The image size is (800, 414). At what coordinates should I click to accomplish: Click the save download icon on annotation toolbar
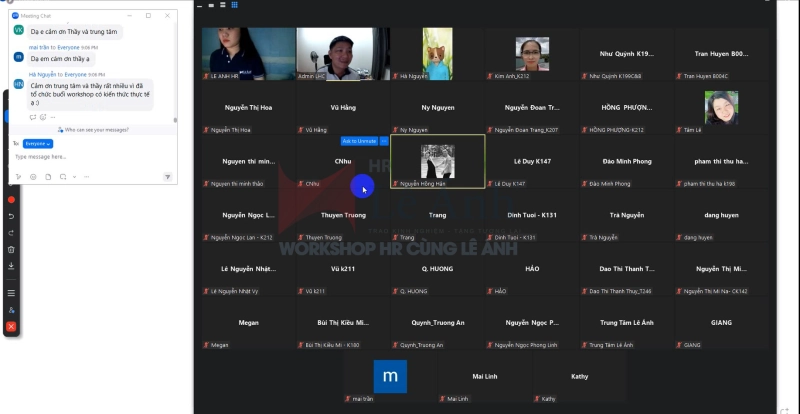[11, 266]
